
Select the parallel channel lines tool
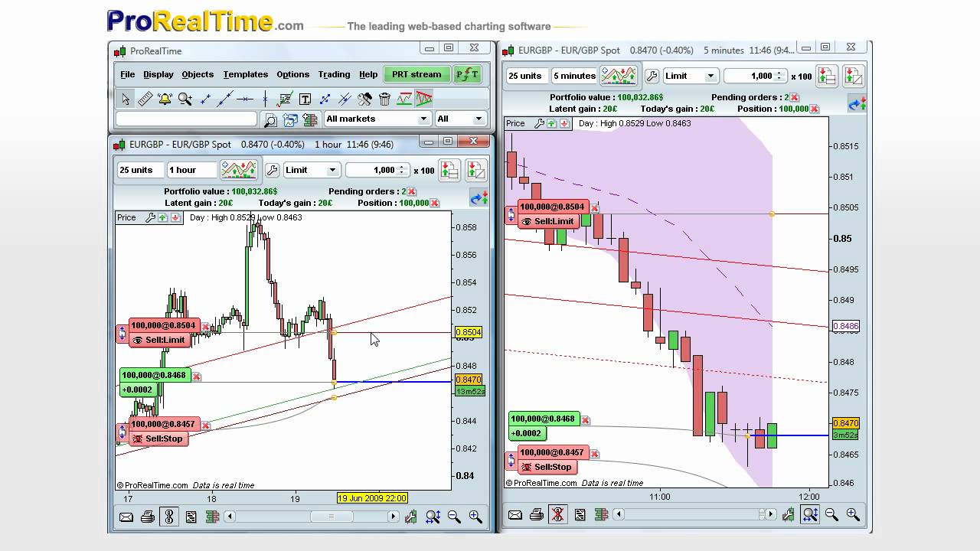click(x=345, y=99)
